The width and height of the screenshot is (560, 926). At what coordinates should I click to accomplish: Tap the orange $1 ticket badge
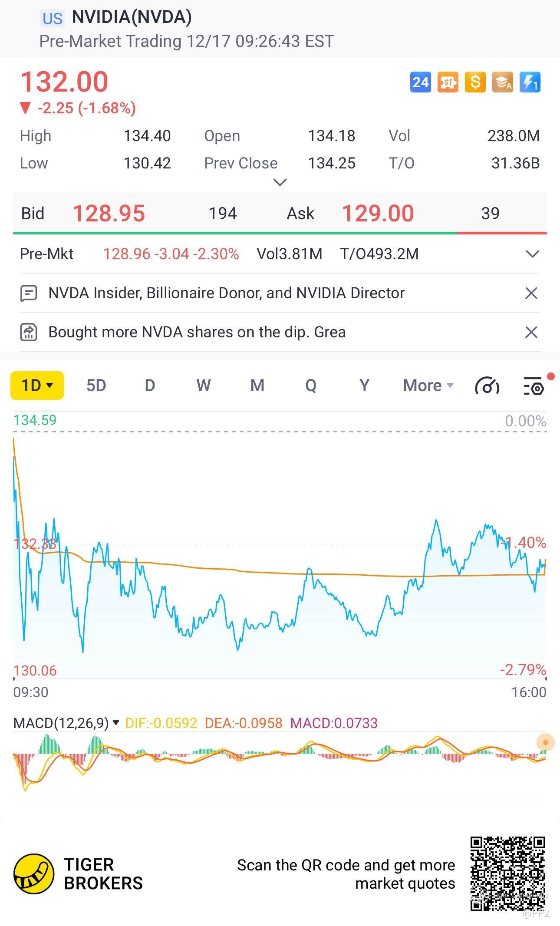pyautogui.click(x=448, y=82)
